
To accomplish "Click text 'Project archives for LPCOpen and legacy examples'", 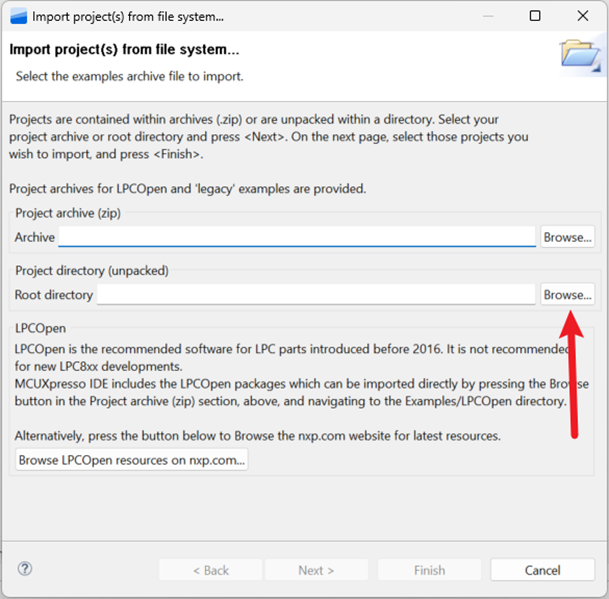I will tap(187, 189).
